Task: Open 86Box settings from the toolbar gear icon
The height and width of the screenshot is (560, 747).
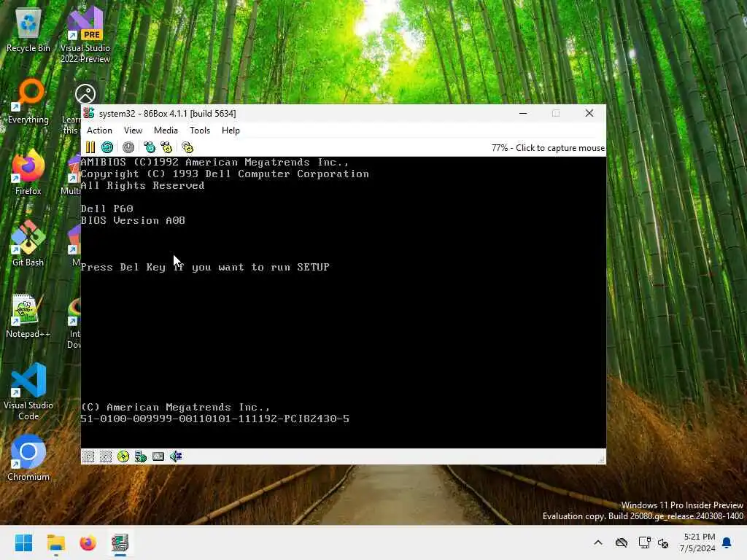Action: [x=187, y=147]
